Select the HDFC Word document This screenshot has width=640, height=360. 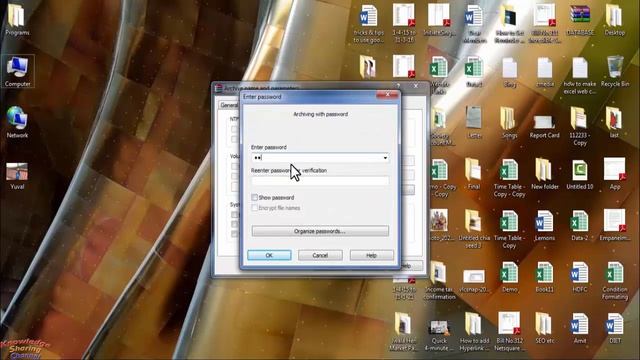coord(580,277)
